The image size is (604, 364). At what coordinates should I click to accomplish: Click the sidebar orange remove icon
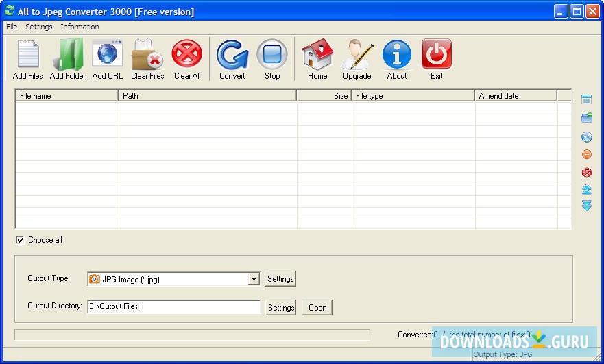pos(587,154)
